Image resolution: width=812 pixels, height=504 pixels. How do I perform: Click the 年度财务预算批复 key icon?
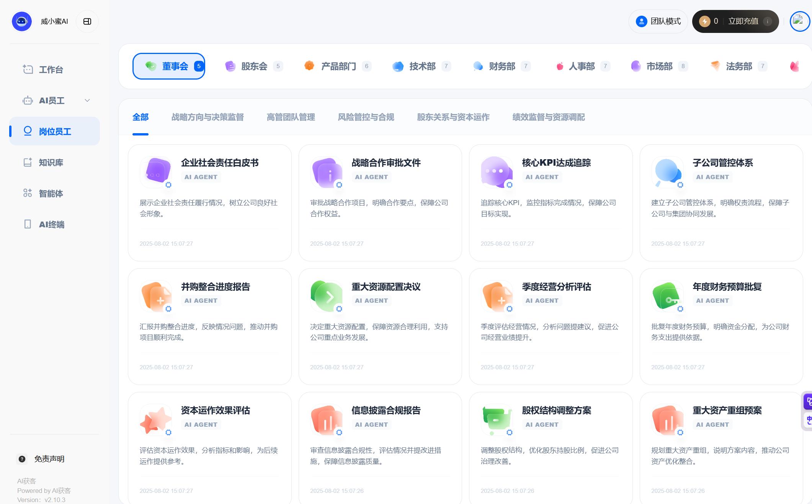668,296
